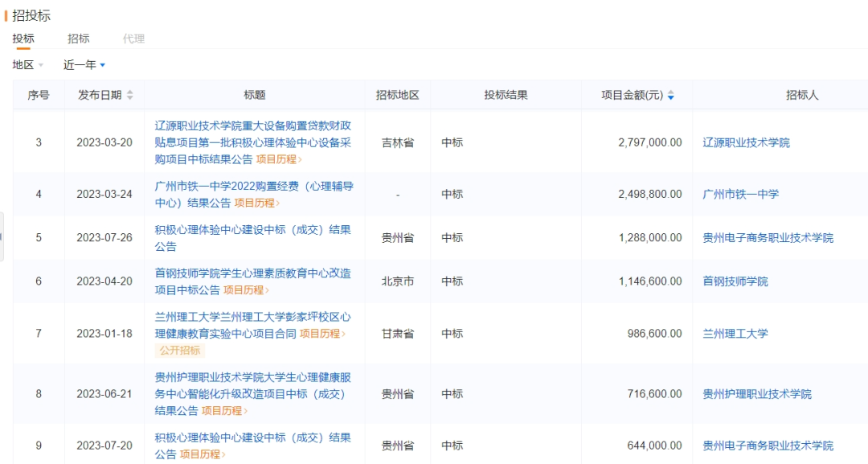Click the amount 716,600.00

[654, 394]
